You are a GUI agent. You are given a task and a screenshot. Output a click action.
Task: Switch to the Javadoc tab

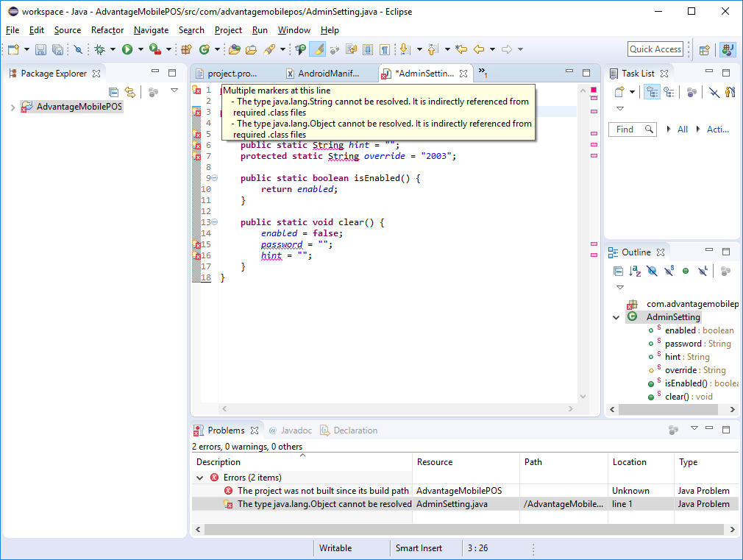tap(291, 430)
